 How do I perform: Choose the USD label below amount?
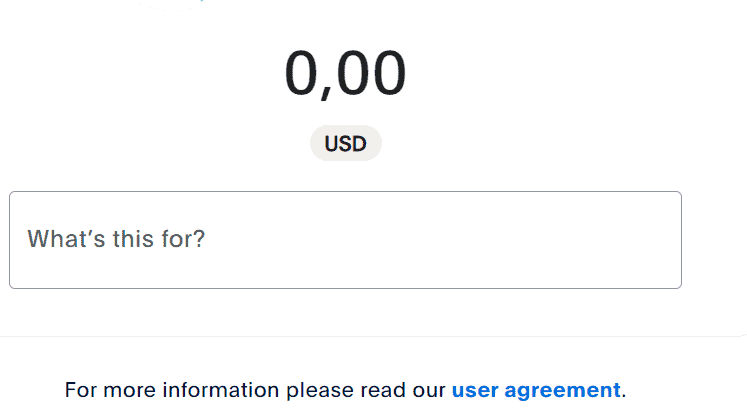coord(345,143)
